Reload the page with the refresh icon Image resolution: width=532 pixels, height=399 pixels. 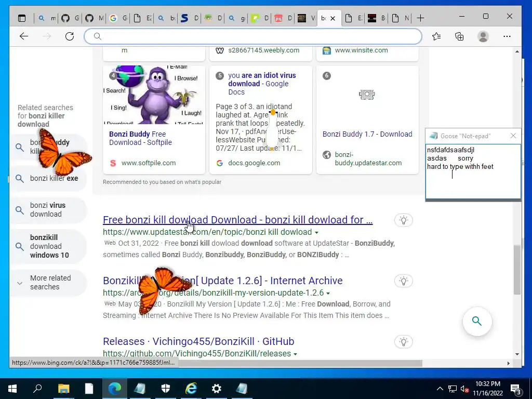point(70,36)
